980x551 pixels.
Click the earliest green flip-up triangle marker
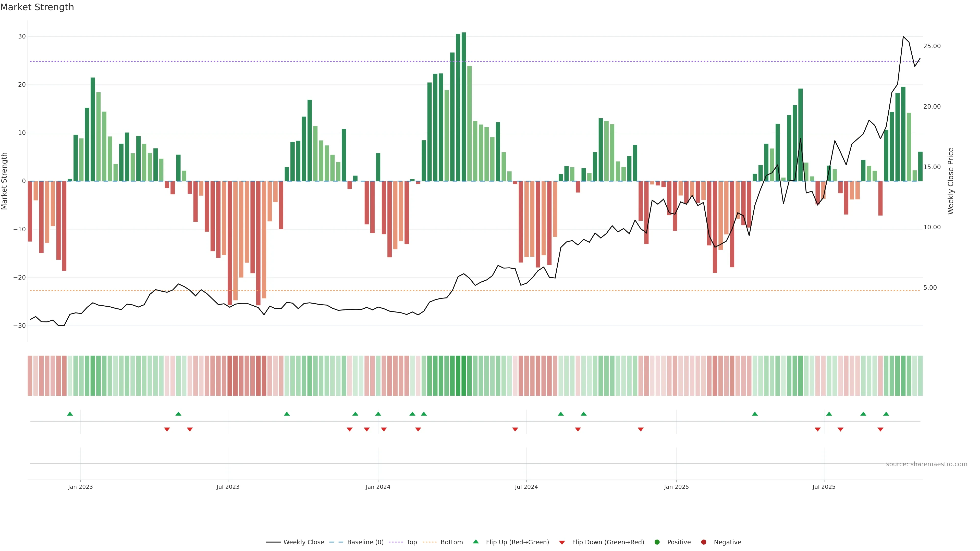coord(70,414)
